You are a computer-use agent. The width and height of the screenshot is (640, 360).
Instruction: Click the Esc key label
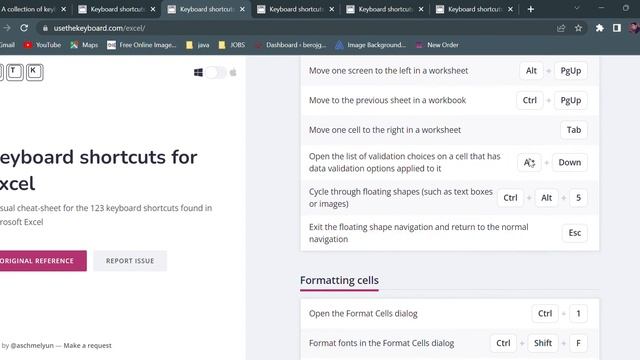click(575, 233)
